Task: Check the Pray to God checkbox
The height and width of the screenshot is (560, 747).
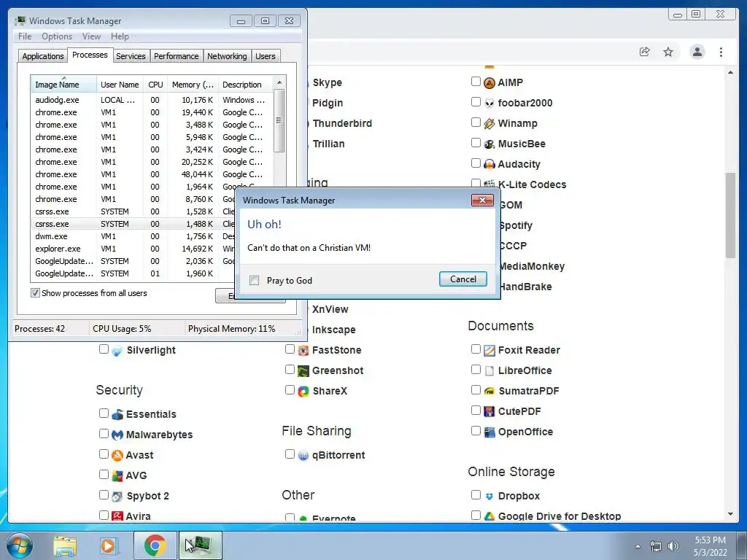Action: pyautogui.click(x=255, y=281)
